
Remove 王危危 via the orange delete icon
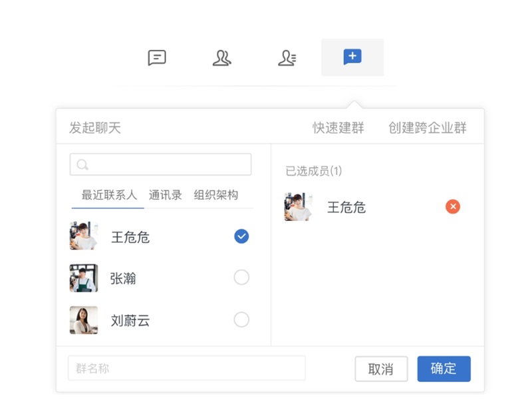(x=453, y=206)
